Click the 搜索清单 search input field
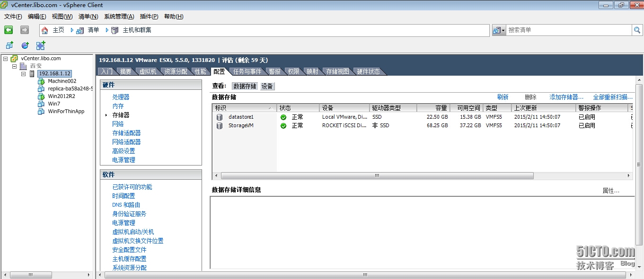The height and width of the screenshot is (279, 644). point(569,30)
